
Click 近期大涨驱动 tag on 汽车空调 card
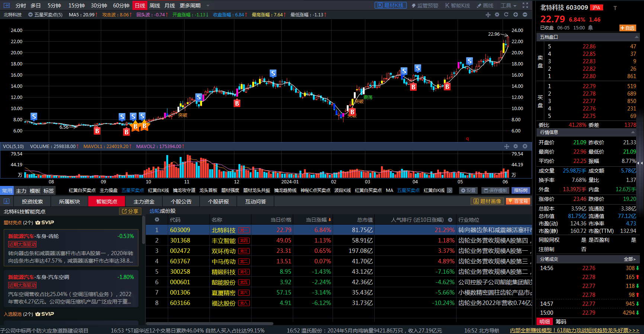(22, 285)
